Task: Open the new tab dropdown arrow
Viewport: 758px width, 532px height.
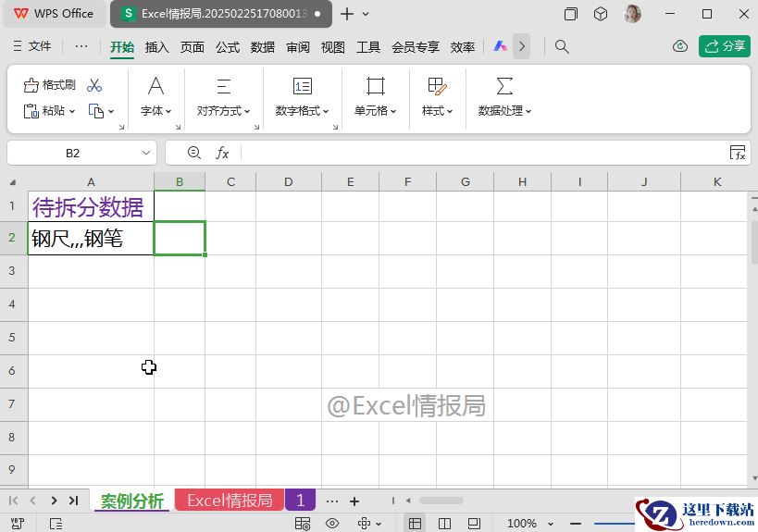Action: (x=366, y=14)
